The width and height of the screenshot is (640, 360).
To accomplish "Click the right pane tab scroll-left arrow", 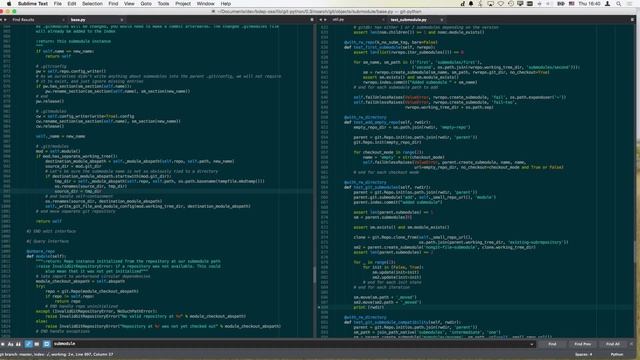I will click(x=321, y=20).
